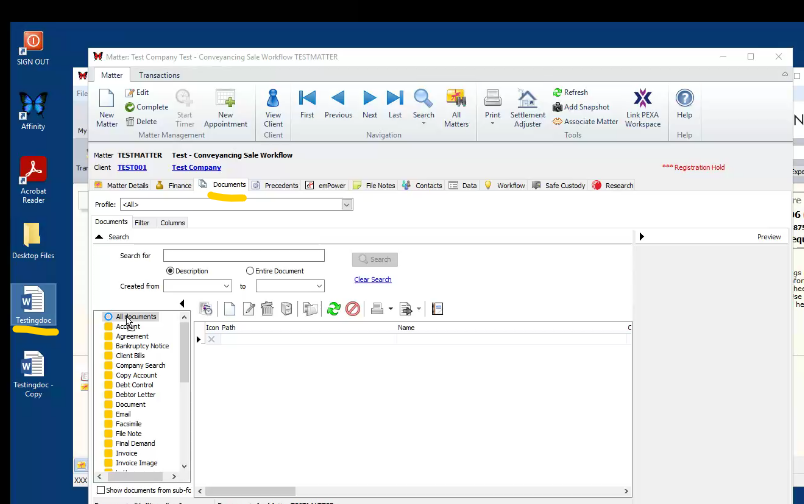Image resolution: width=804 pixels, height=504 pixels.
Task: Open the Finance tab
Action: point(174,185)
